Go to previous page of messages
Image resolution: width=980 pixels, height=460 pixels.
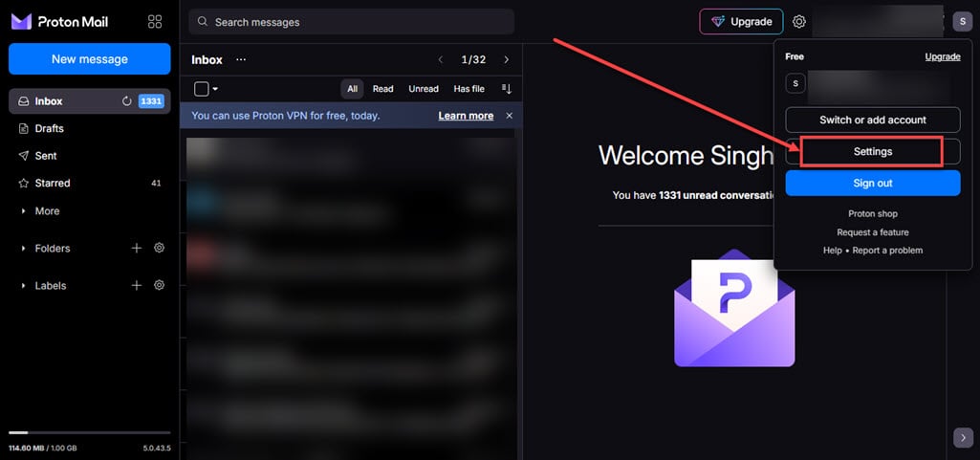click(441, 60)
